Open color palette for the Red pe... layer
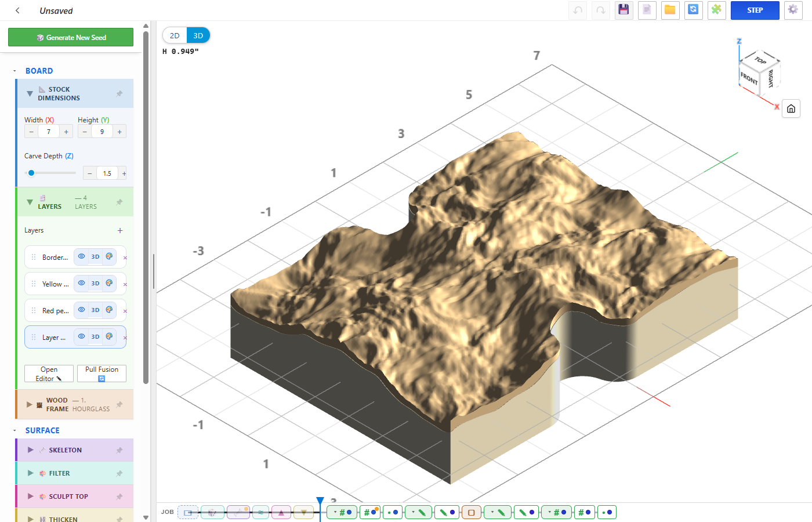 coord(109,310)
